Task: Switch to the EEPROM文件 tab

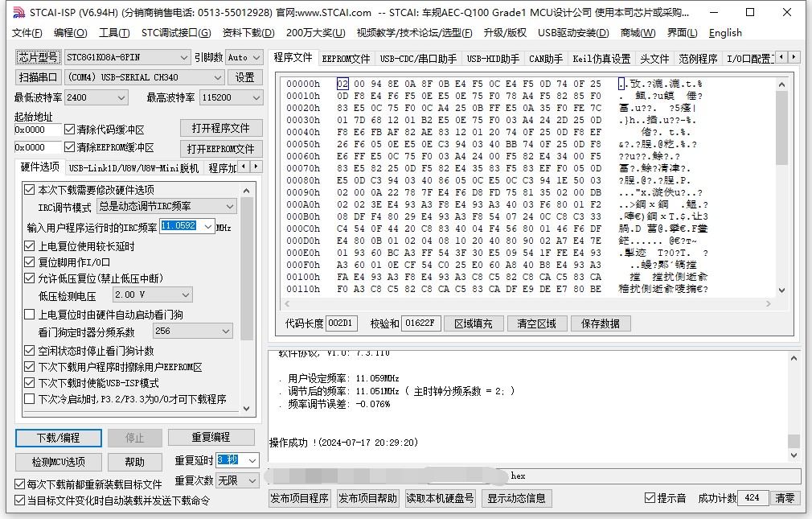Action: point(346,59)
